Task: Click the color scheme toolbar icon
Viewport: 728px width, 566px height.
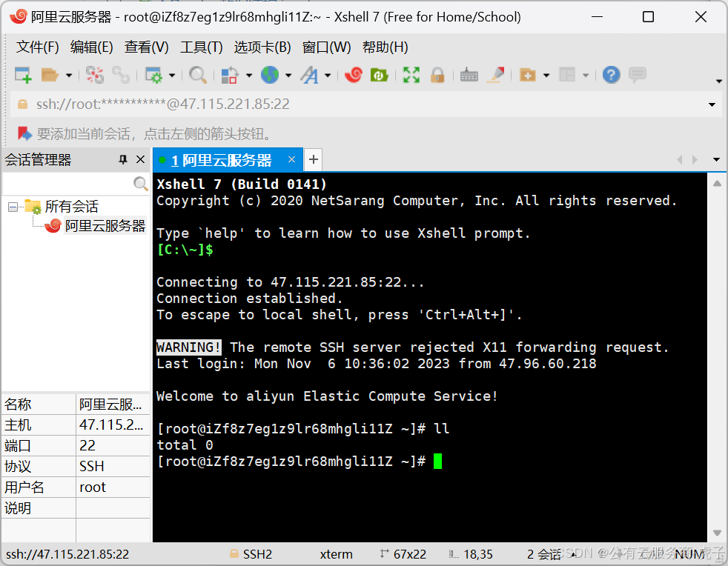Action: [x=229, y=75]
